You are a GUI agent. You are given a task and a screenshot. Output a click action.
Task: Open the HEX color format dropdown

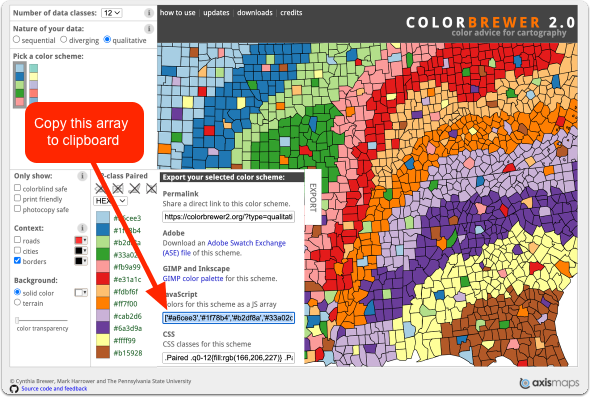110,201
